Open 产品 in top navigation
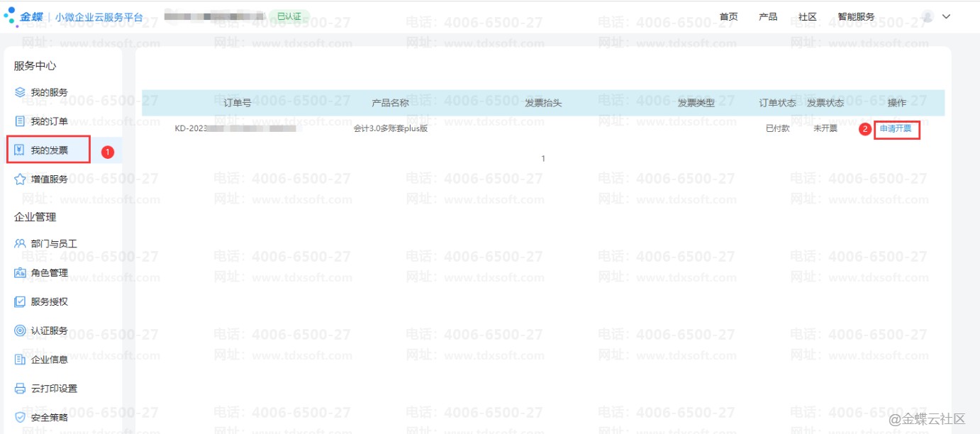This screenshot has height=434, width=980. pyautogui.click(x=768, y=16)
